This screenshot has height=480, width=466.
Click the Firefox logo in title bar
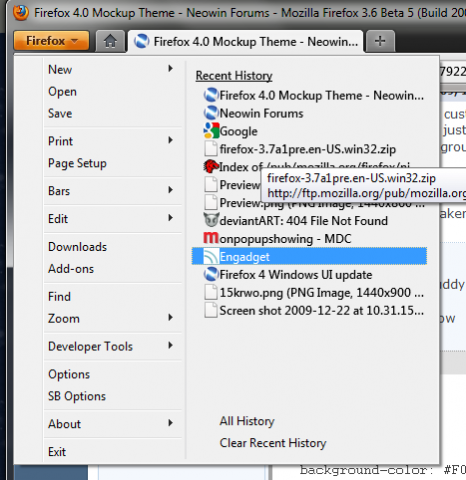(x=21, y=13)
